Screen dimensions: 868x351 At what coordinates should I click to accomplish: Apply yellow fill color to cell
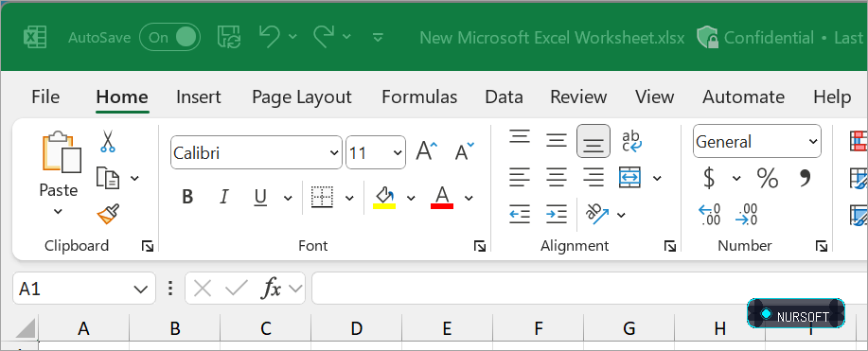click(384, 197)
